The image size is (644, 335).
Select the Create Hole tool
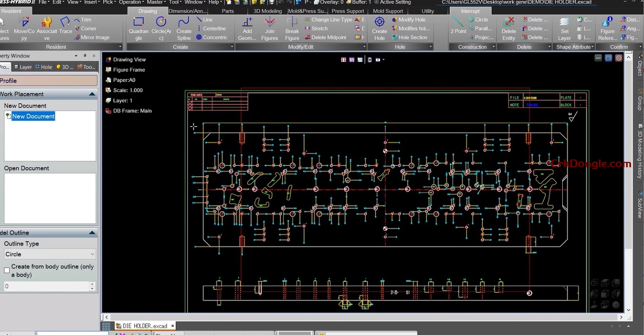[379, 28]
